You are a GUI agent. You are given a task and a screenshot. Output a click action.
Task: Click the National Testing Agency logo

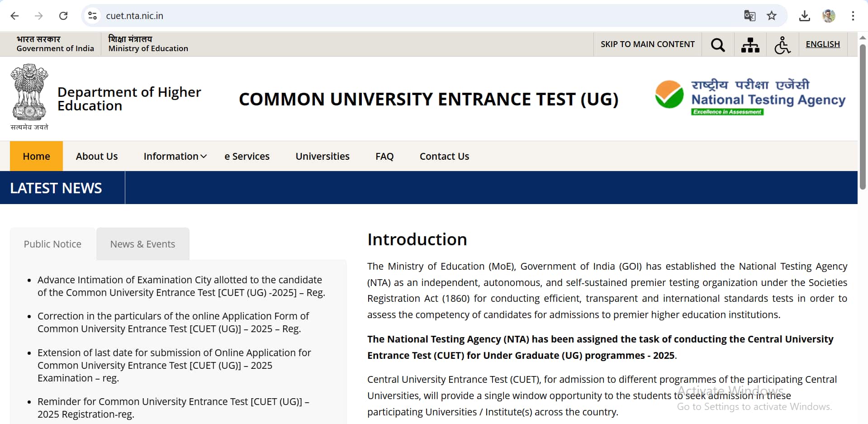[750, 97]
